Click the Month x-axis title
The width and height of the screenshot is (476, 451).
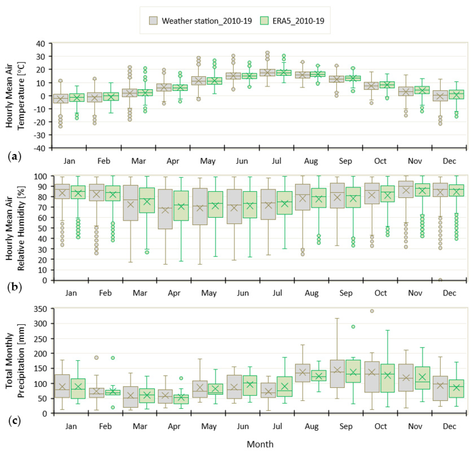click(260, 444)
